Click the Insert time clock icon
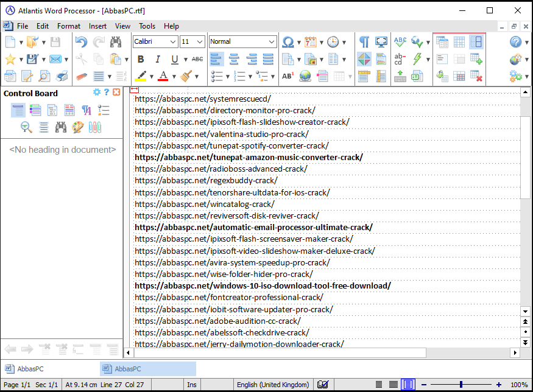The width and height of the screenshot is (533, 392). click(333, 42)
